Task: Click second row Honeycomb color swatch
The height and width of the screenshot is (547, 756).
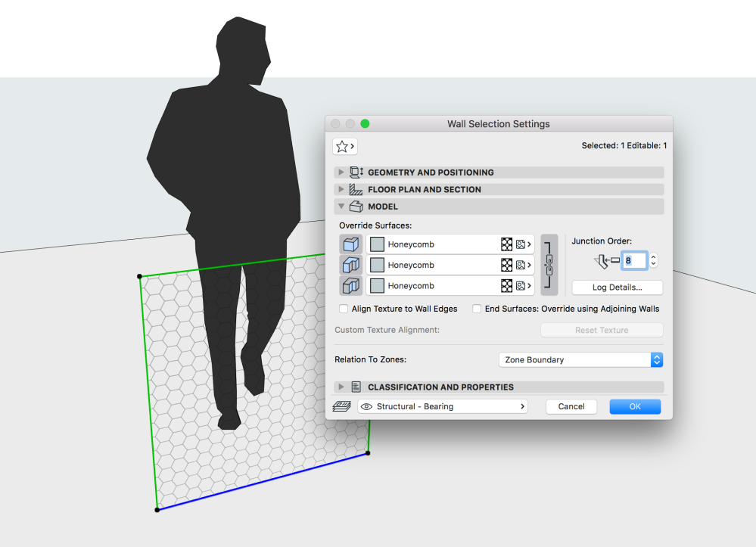Action: (x=377, y=265)
